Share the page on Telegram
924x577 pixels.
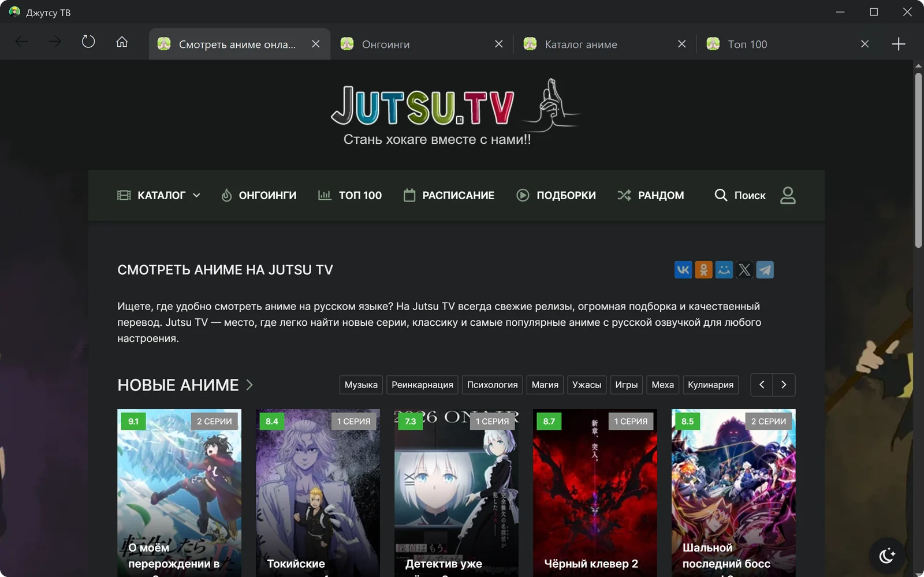coord(765,270)
